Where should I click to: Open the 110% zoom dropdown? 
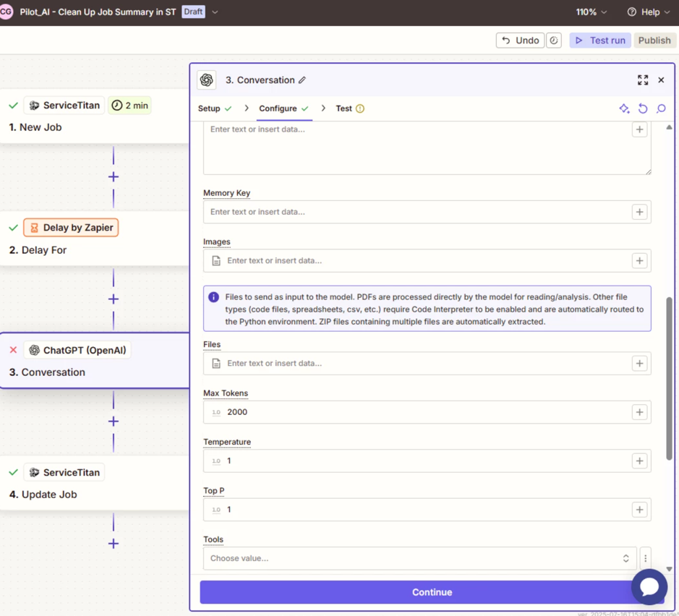591,12
